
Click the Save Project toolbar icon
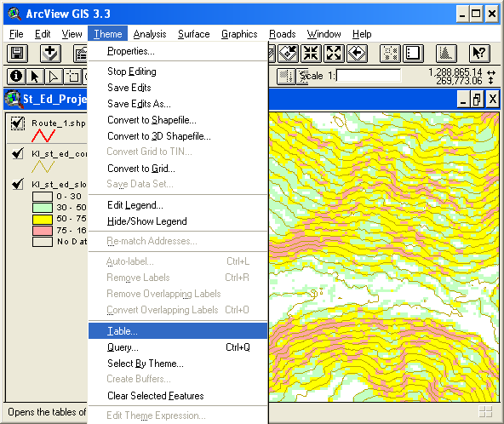tap(17, 54)
